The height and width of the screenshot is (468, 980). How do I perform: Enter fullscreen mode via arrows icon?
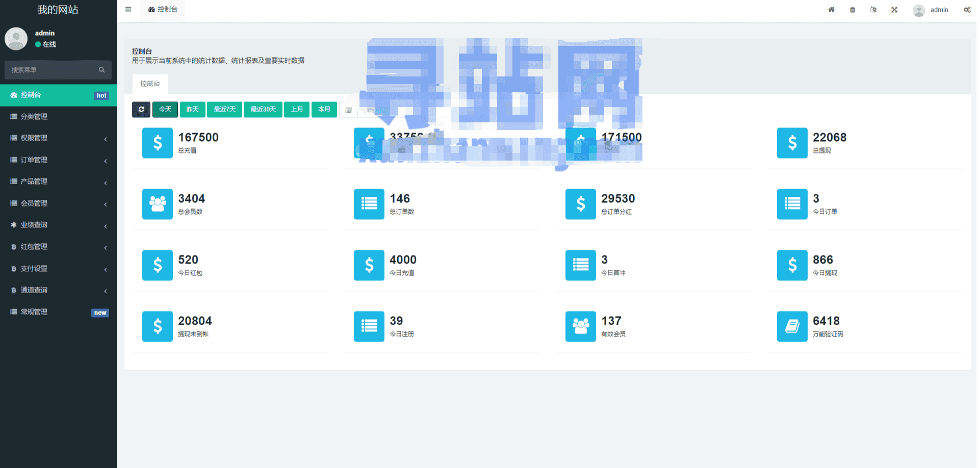(894, 10)
